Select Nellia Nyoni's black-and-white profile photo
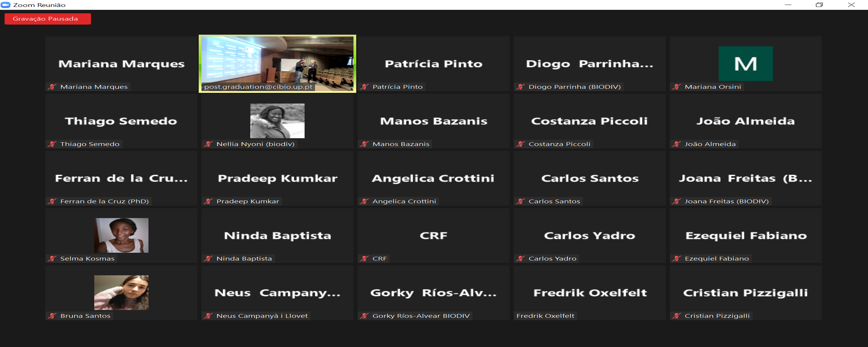This screenshot has height=347, width=868. coord(277,121)
